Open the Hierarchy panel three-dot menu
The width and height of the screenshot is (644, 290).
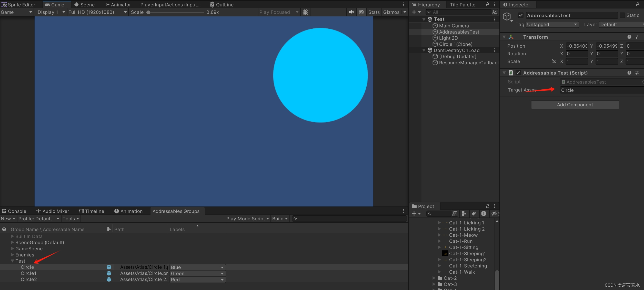494,5
